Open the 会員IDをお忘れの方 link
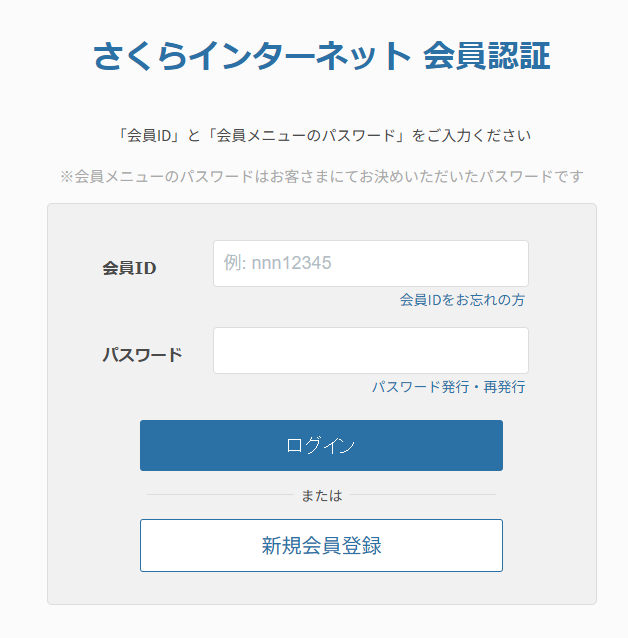Viewport: 628px width, 638px height. pos(462,300)
